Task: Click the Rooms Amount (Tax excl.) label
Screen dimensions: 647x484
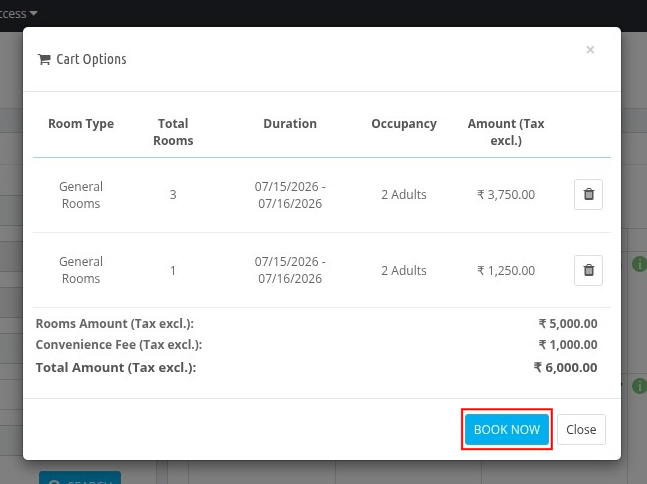Action: (115, 323)
